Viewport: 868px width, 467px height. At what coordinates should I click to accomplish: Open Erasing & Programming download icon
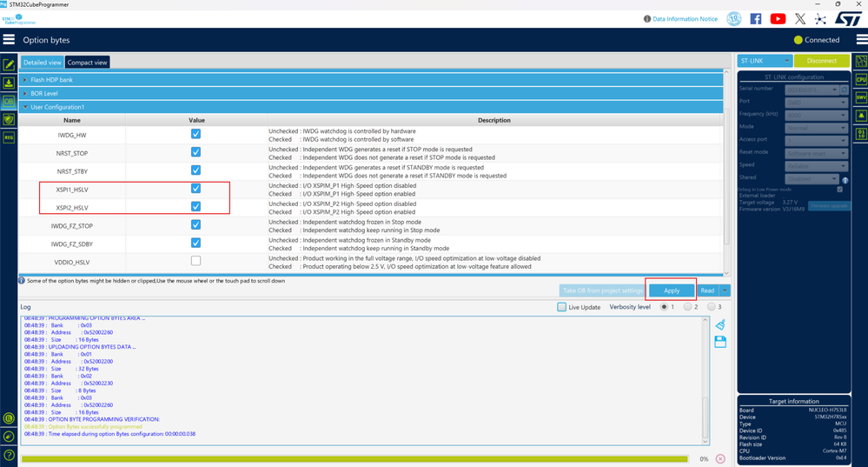point(9,83)
